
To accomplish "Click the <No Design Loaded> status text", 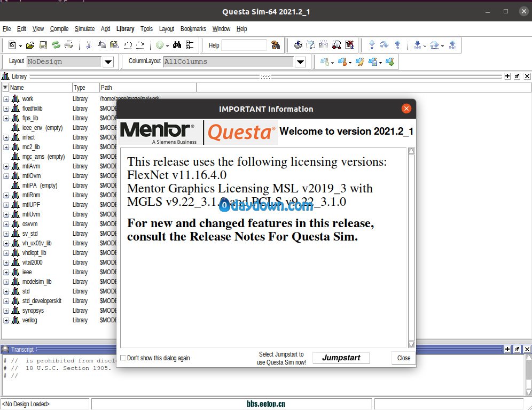I will [26, 404].
